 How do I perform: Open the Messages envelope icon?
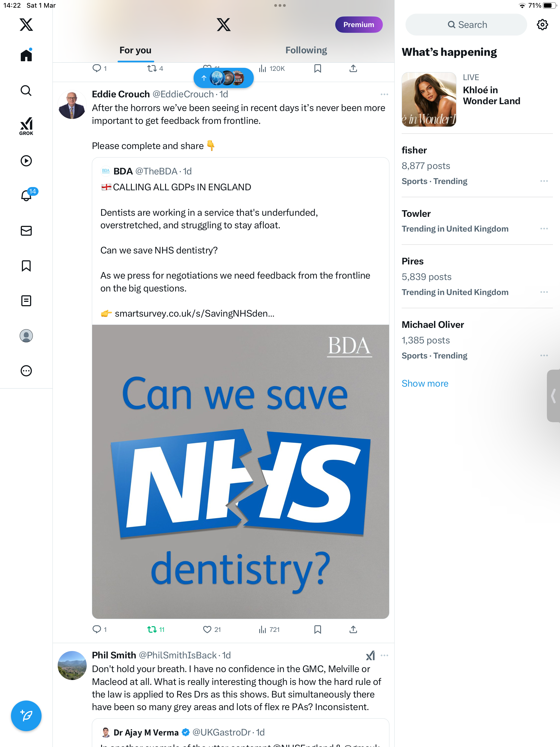(x=26, y=231)
